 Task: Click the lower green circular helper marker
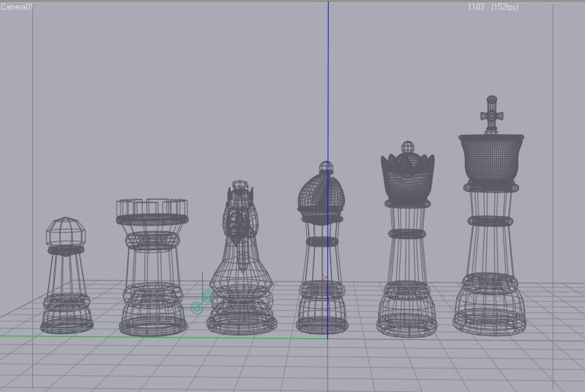click(x=197, y=308)
